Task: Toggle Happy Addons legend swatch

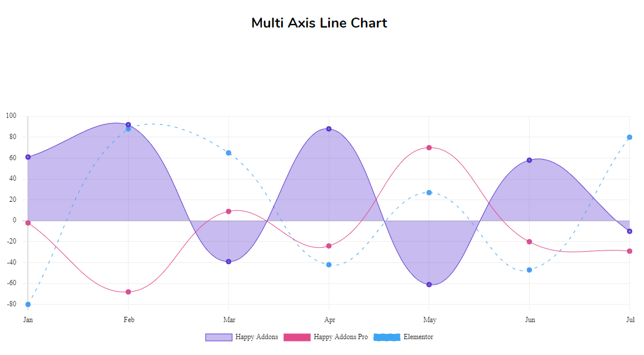Action: [x=219, y=337]
